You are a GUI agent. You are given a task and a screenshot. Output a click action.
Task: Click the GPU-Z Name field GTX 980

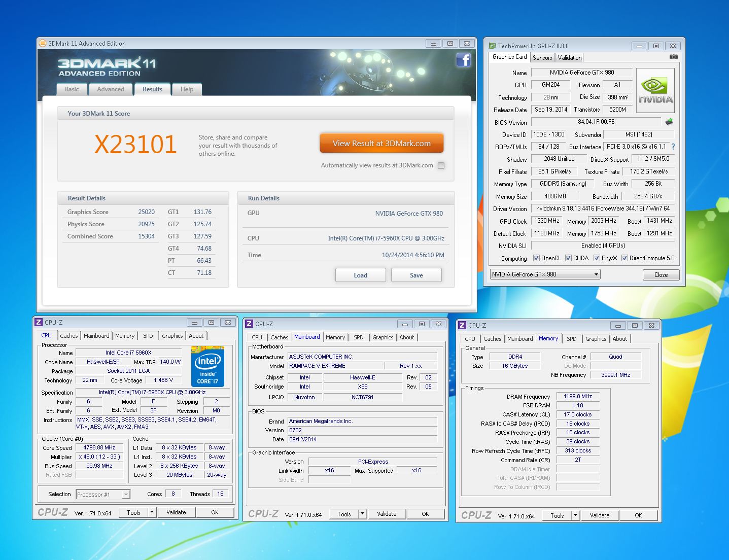[x=582, y=73]
